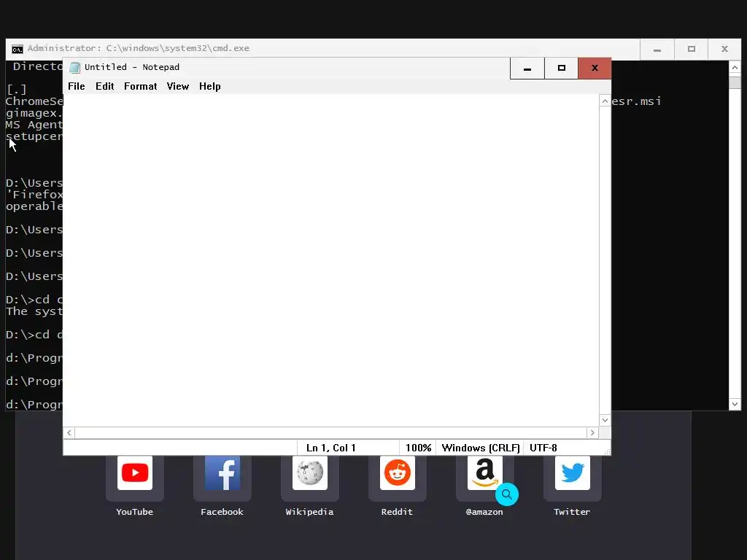Open the Twitter shortcut tile
The width and height of the screenshot is (747, 560).
click(x=572, y=478)
